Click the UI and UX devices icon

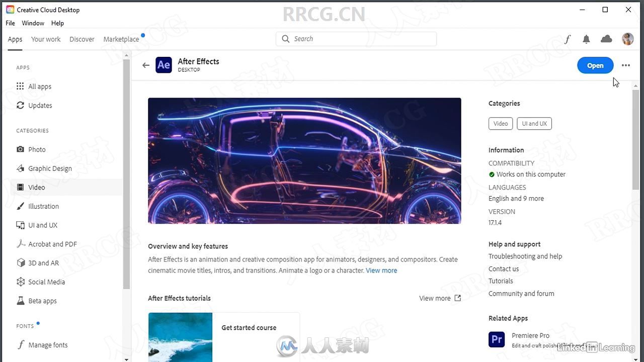20,225
